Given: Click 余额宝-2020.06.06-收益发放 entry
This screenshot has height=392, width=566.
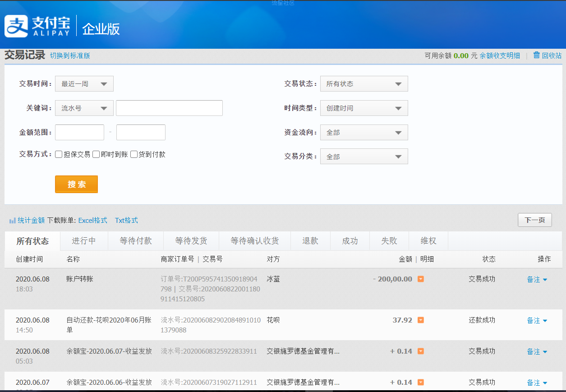Looking at the screenshot, I should pyautogui.click(x=109, y=383).
